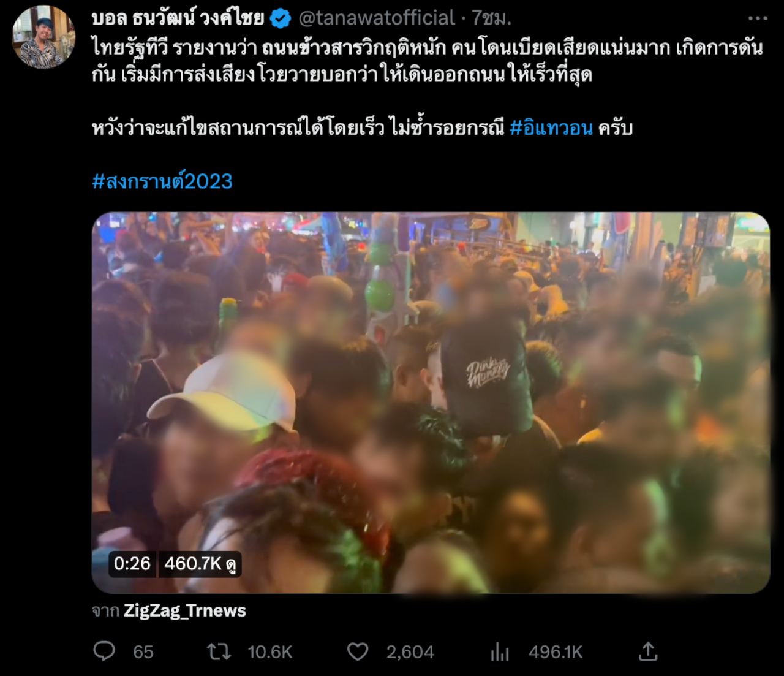
Task: Open tweet analytics bar chart icon
Action: pos(500,651)
